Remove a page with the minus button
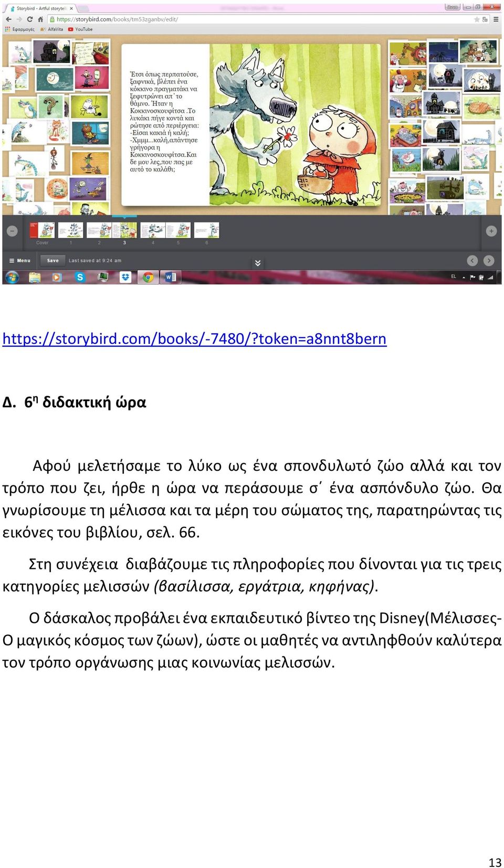Viewport: 504px width, 868px height. [12, 231]
